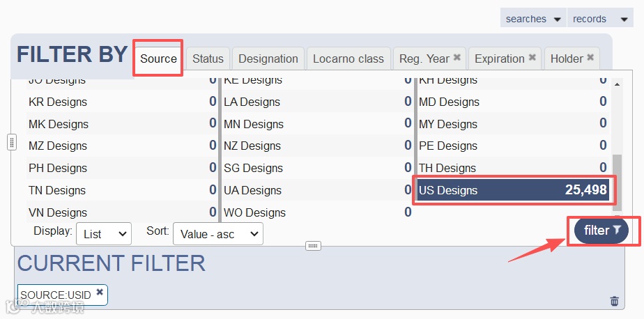Remove the SOURCE:USID current filter chip

(x=100, y=292)
